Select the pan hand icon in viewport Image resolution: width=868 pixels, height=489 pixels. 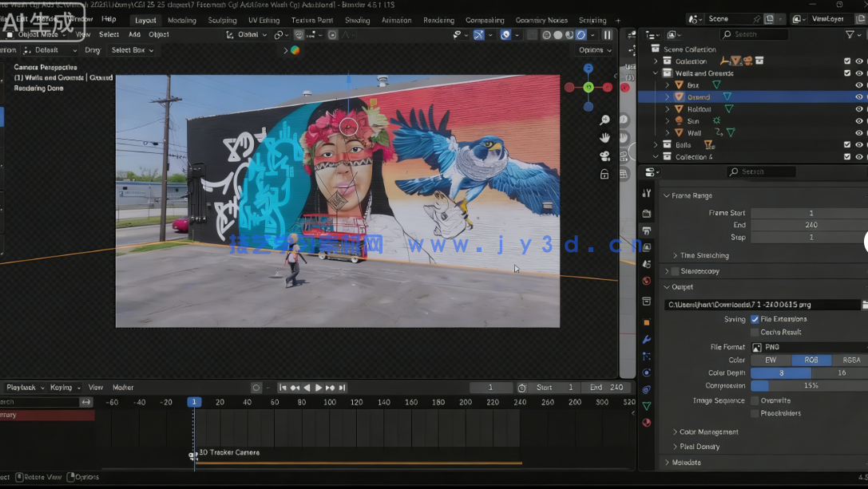[x=604, y=138]
